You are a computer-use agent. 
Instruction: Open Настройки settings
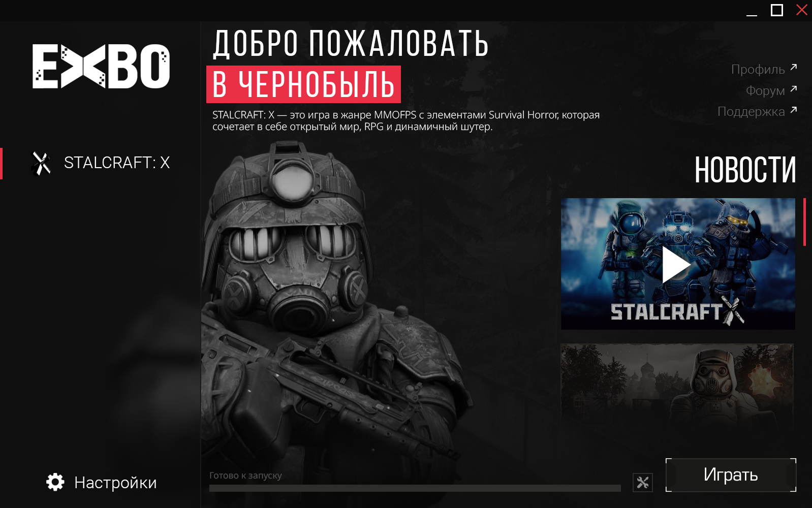coord(101,482)
